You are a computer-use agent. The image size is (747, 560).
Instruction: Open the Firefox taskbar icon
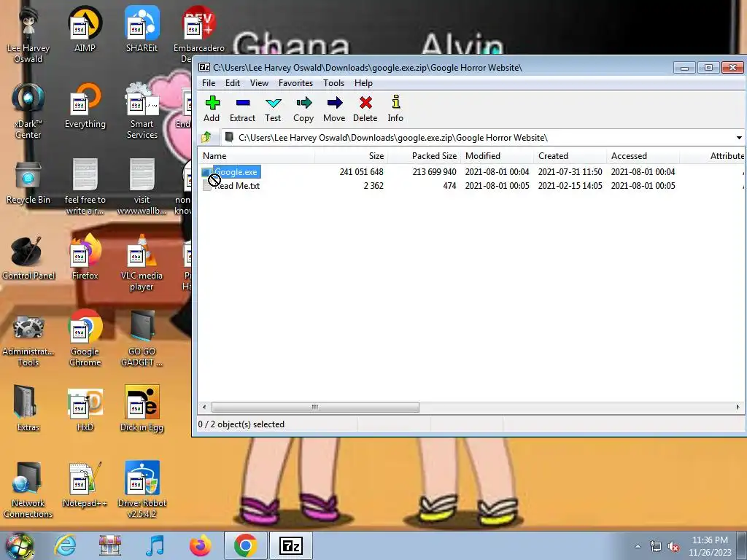[x=200, y=545]
